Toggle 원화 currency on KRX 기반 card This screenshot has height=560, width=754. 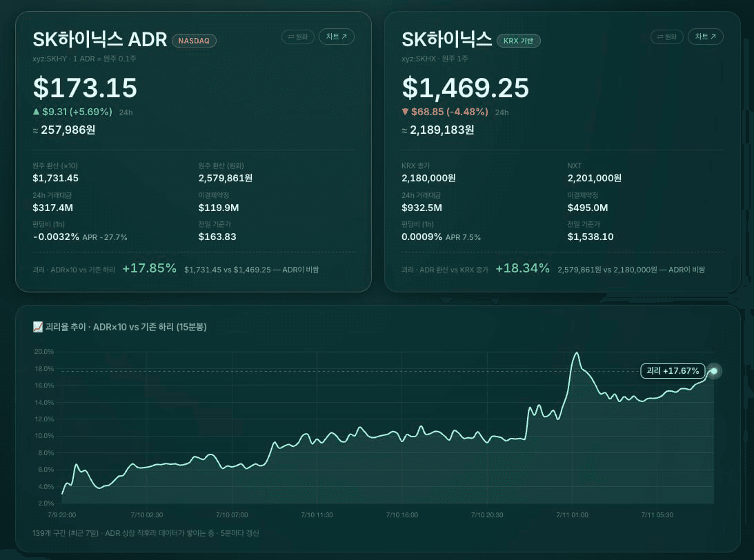[x=666, y=37]
